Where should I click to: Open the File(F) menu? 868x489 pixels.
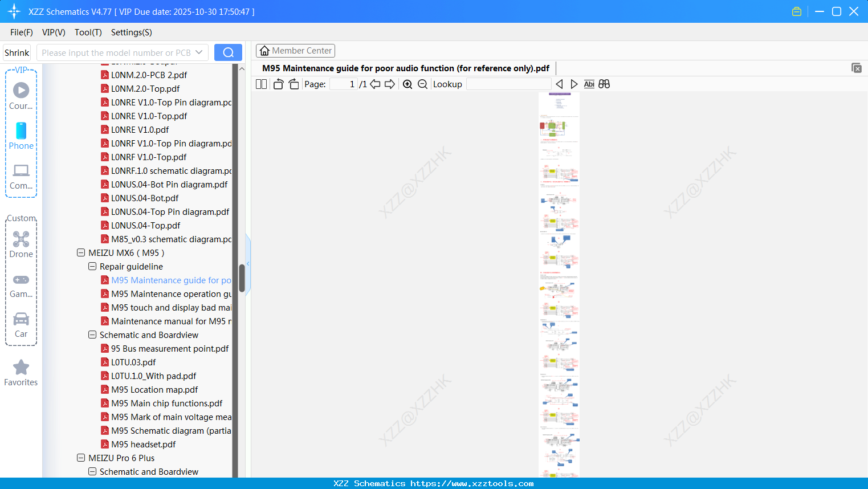point(22,32)
